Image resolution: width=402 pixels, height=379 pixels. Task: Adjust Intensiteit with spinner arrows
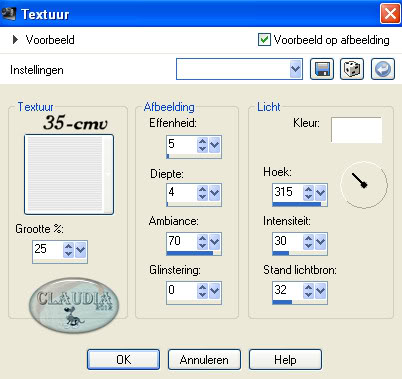click(x=308, y=242)
